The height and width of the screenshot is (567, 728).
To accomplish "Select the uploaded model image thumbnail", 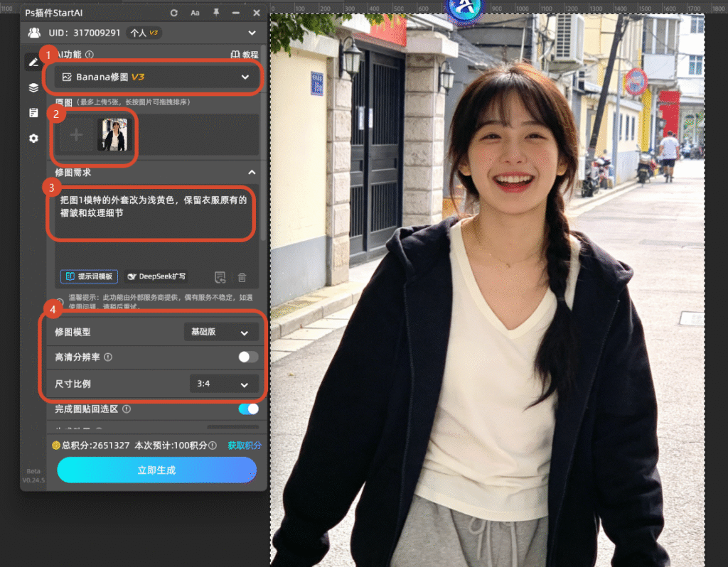I will coord(114,134).
